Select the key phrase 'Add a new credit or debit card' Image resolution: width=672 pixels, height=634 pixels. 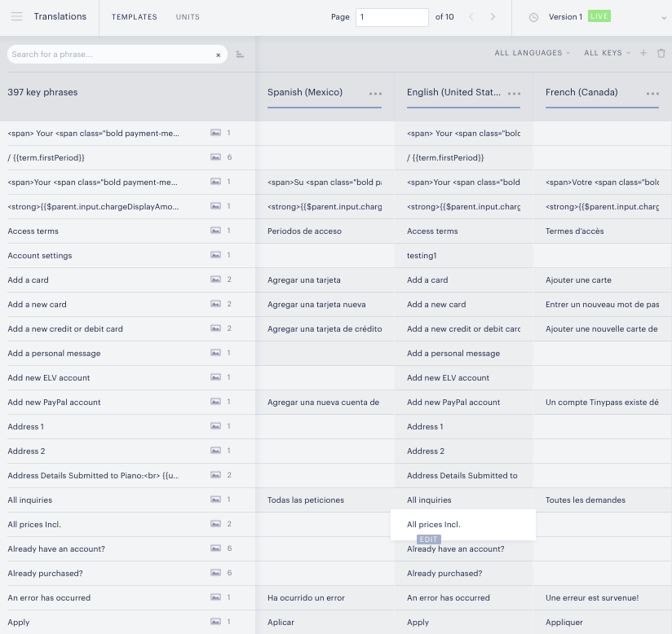(65, 329)
